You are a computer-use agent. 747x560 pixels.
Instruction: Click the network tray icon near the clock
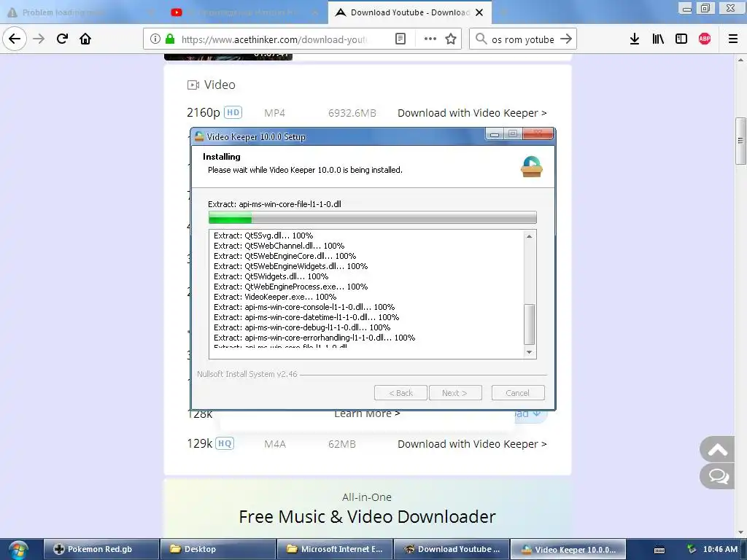click(x=692, y=549)
